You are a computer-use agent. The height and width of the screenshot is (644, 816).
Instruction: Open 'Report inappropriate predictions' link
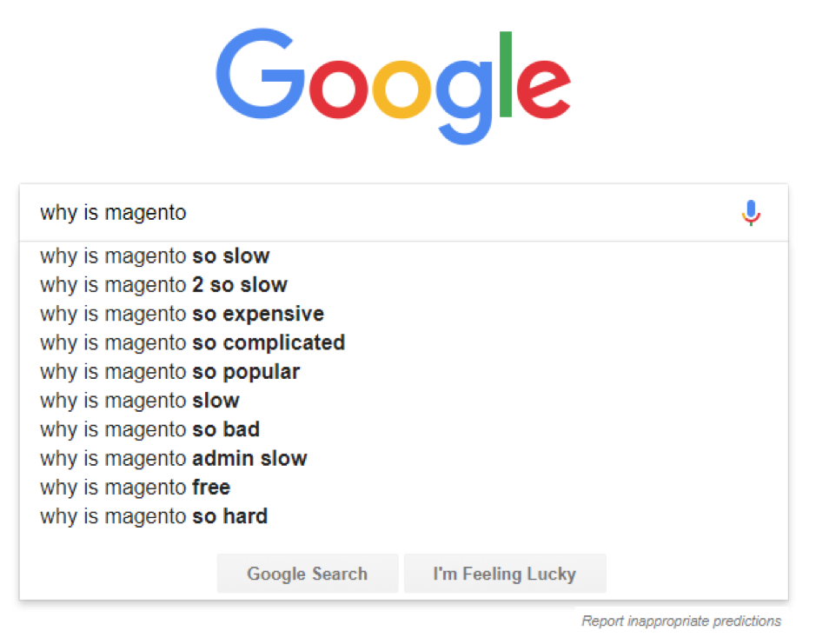tap(680, 621)
